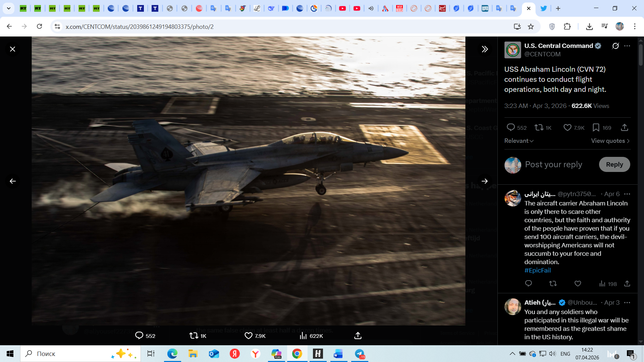Image resolution: width=644 pixels, height=362 pixels.
Task: Open the Relevant sort dropdown
Action: tap(519, 141)
